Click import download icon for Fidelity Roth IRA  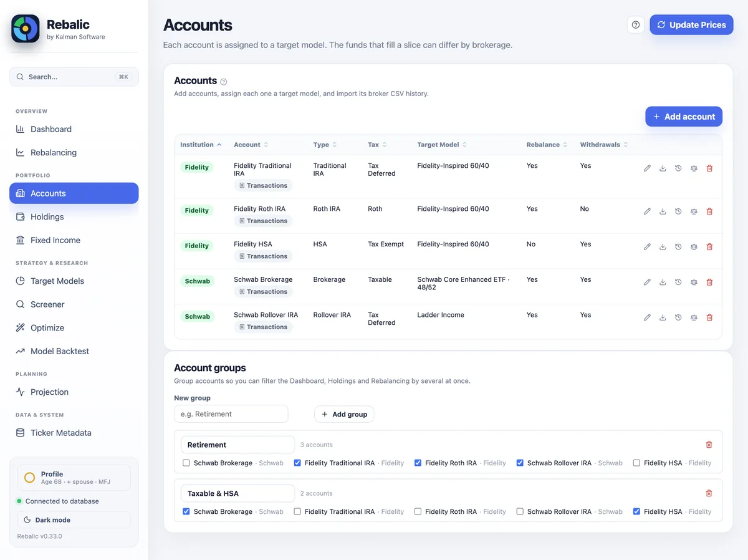663,211
